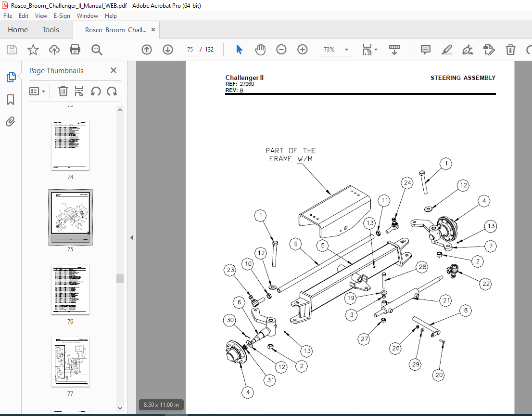The height and width of the screenshot is (416, 532).
Task: Click the extract pages icon in thumbnails panel
Action: point(79,91)
